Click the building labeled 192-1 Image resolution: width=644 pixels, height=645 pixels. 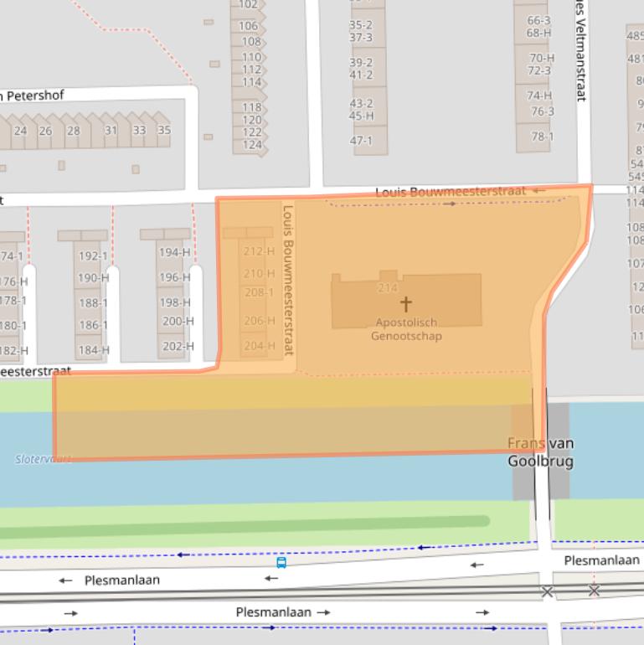click(x=93, y=256)
